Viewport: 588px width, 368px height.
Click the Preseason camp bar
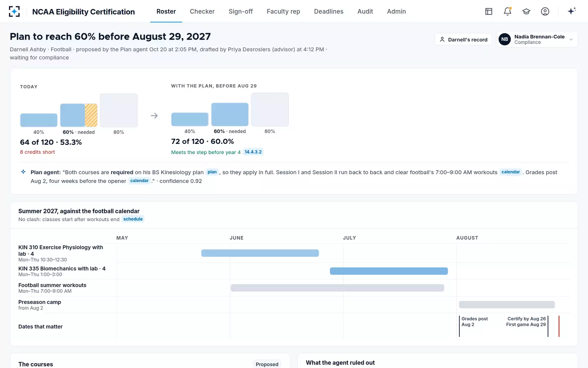pyautogui.click(x=507, y=305)
